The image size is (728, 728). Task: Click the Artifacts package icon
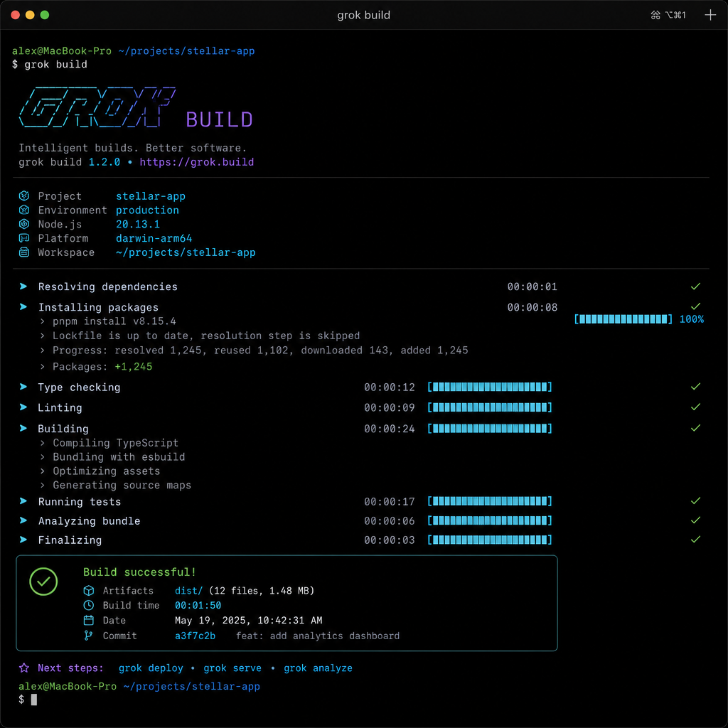pyautogui.click(x=89, y=591)
